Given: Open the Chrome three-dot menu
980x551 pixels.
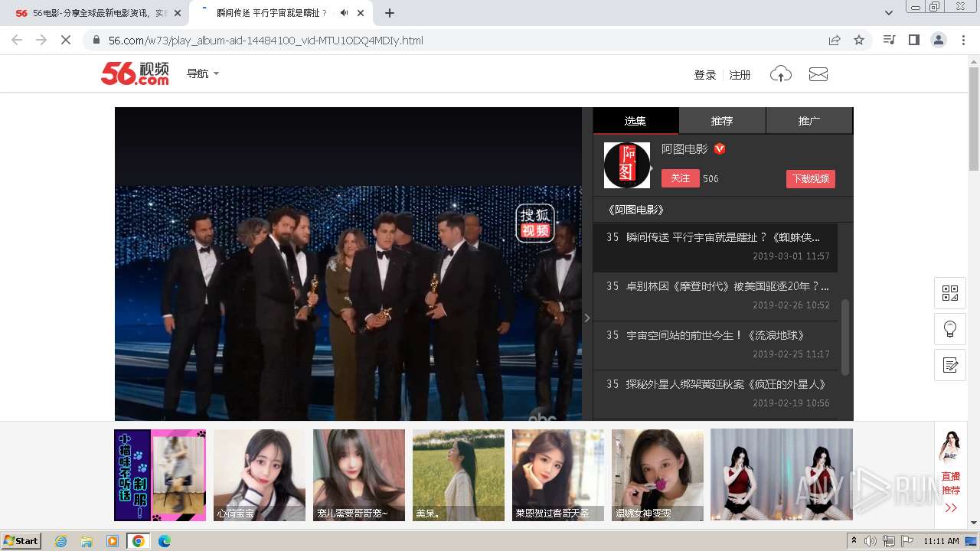Looking at the screenshot, I should [x=963, y=40].
